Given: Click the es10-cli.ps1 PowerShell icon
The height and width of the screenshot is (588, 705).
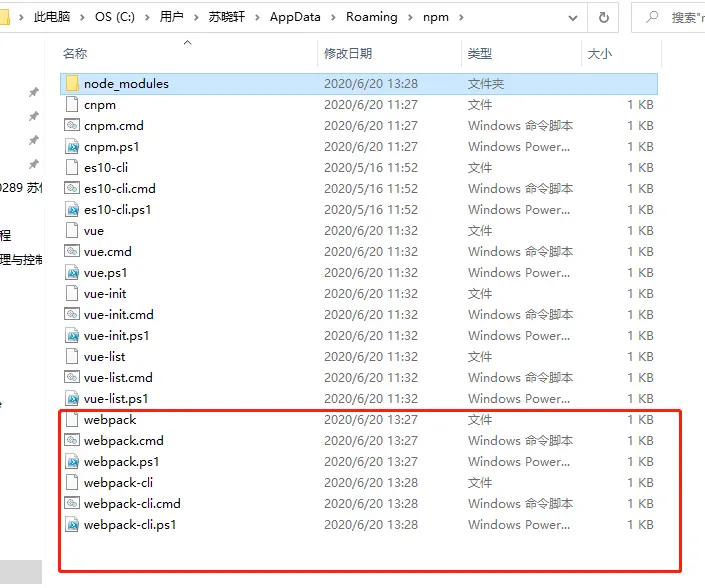Looking at the screenshot, I should [x=72, y=209].
